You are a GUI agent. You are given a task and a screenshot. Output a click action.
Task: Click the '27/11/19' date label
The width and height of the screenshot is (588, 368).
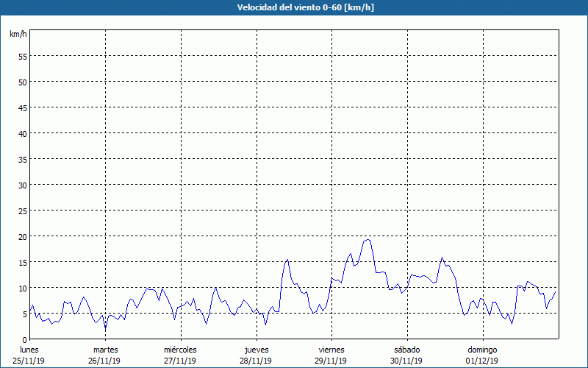180,361
